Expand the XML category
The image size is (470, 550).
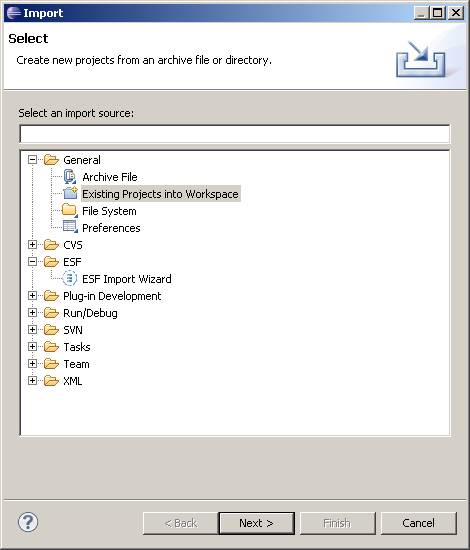[32, 381]
